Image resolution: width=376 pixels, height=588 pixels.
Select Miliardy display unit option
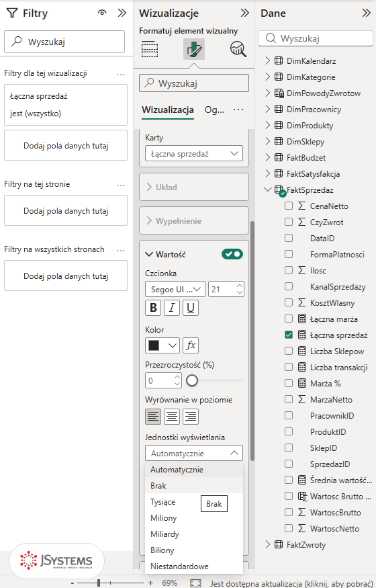tap(194, 534)
